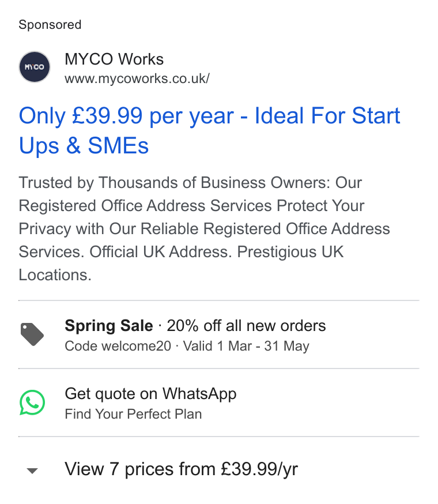The image size is (438, 504).
Task: Expand the prices dropdown arrow
Action: click(32, 471)
